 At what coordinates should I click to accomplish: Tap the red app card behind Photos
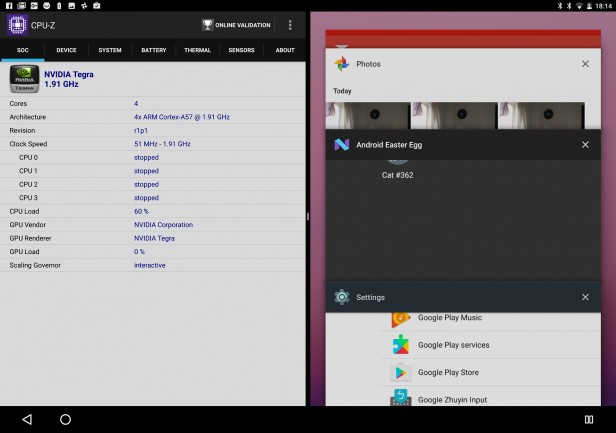(463, 39)
